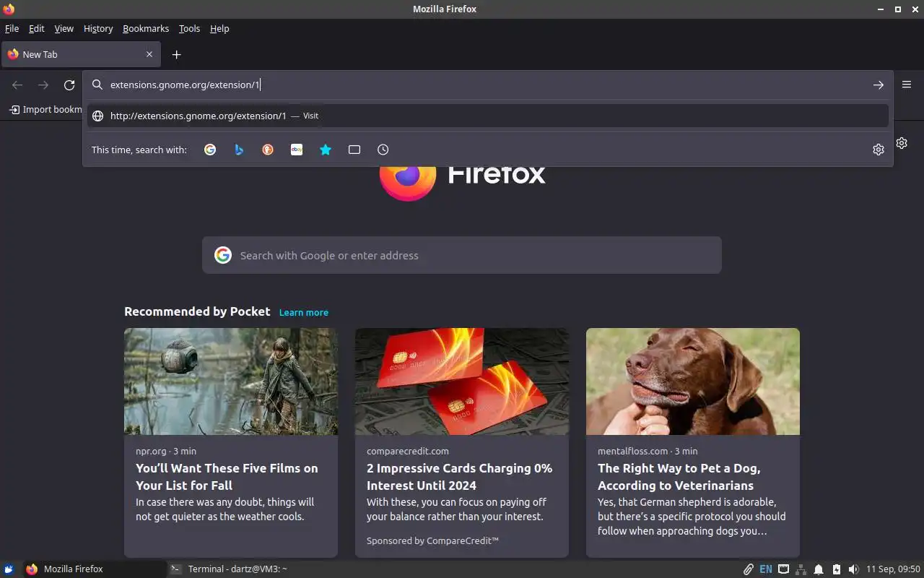Click the forward navigation arrow
The image size is (924, 578).
tap(43, 85)
